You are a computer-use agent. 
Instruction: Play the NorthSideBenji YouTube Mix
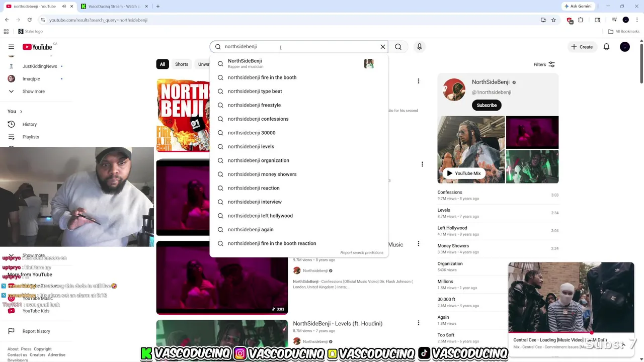(x=464, y=173)
